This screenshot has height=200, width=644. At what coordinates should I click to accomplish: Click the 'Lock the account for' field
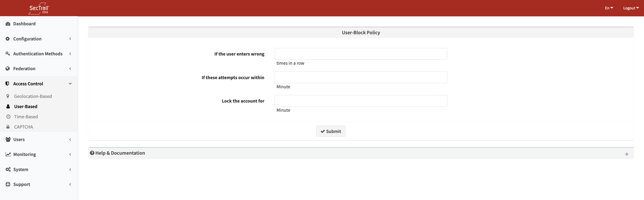(361, 101)
